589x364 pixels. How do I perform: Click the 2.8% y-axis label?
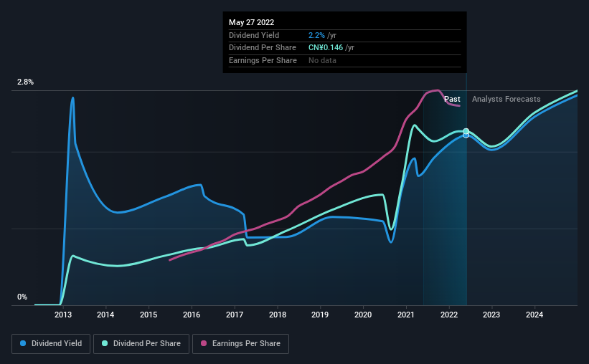(x=25, y=82)
